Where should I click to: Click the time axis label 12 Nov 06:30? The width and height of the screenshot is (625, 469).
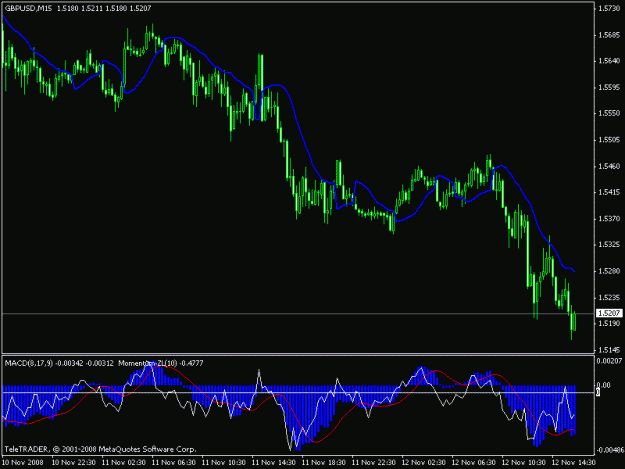click(473, 463)
